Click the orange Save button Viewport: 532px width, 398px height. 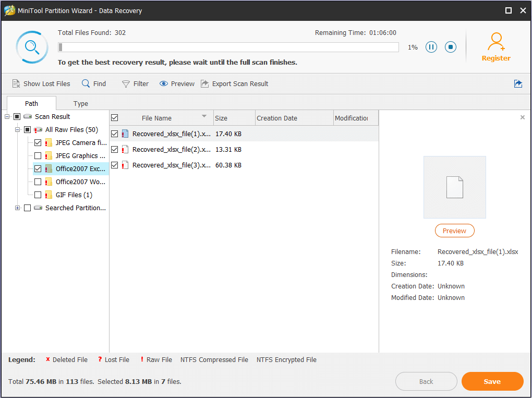point(492,381)
